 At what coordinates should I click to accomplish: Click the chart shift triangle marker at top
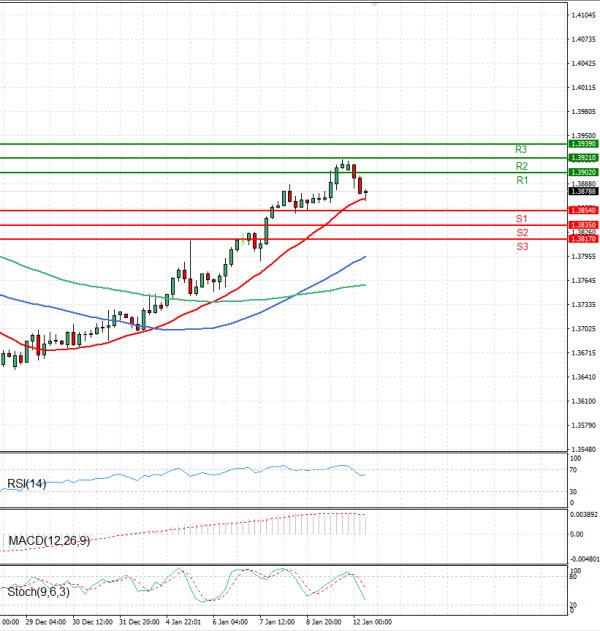point(375,4)
